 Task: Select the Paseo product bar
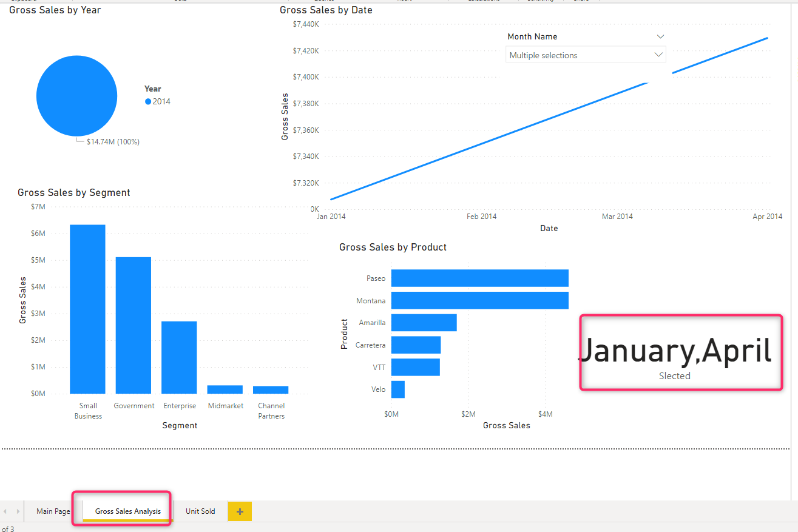[x=479, y=278]
